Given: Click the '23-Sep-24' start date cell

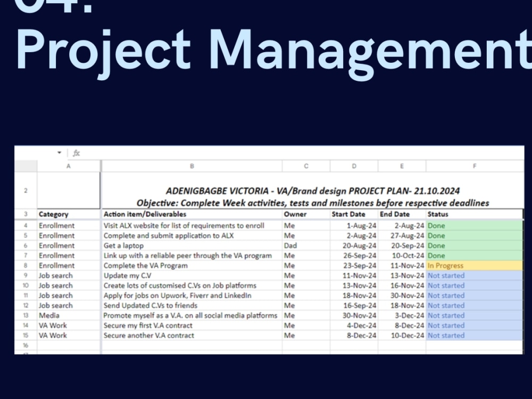Looking at the screenshot, I should (x=354, y=265).
